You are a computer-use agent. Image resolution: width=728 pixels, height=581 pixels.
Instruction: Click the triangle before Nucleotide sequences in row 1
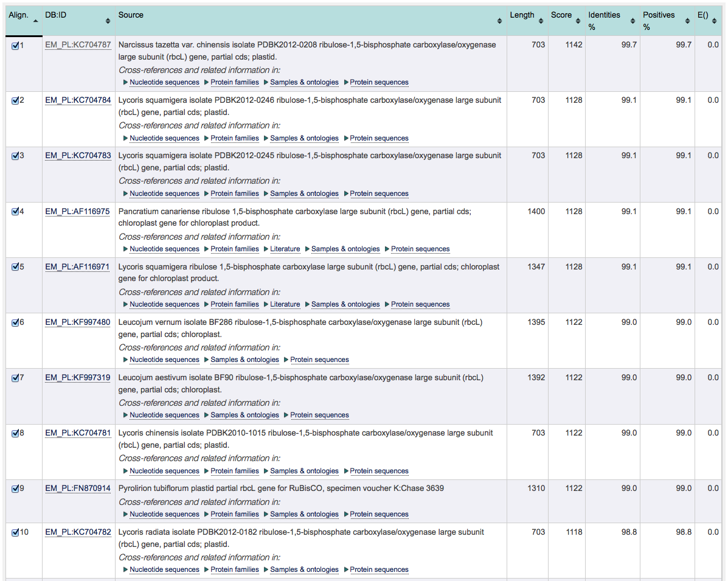125,82
